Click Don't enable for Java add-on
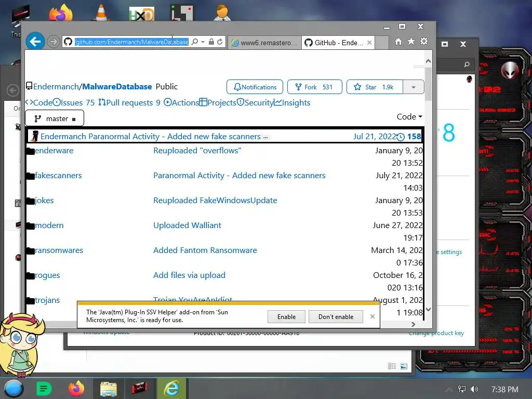 336,316
